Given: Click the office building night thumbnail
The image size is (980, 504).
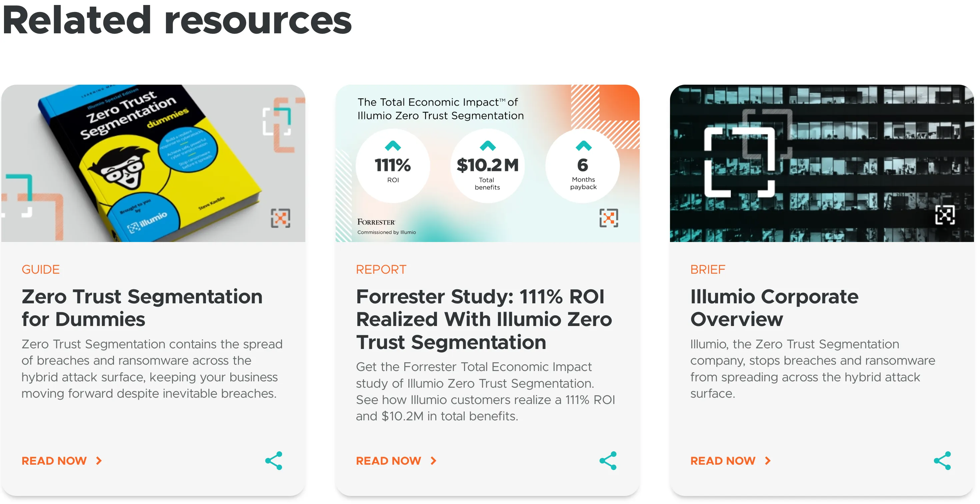Looking at the screenshot, I should [x=822, y=163].
